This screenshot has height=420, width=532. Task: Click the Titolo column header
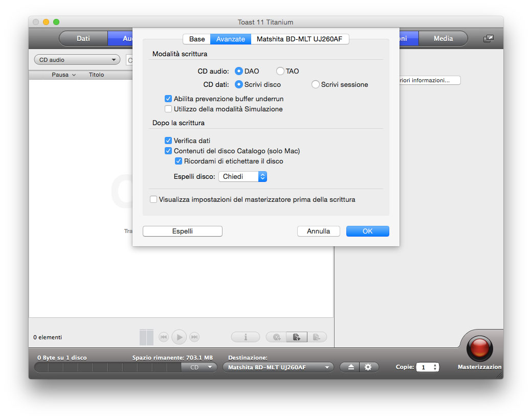(96, 75)
